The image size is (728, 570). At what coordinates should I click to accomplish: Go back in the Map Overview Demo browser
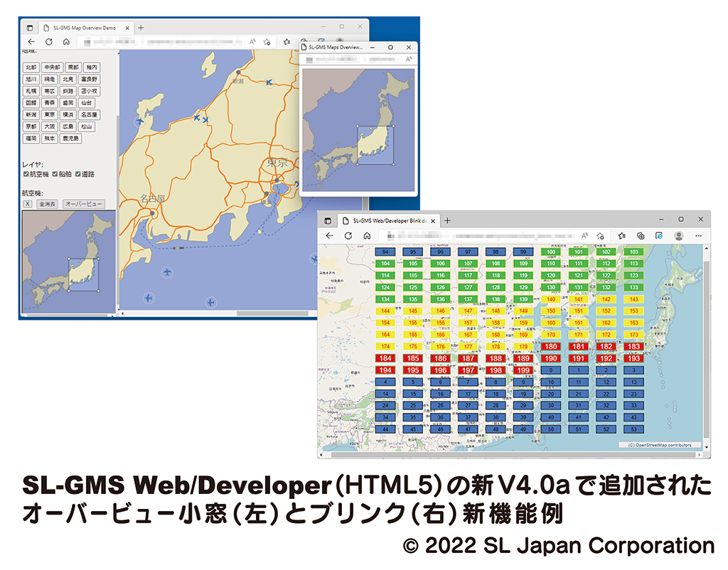[x=30, y=42]
